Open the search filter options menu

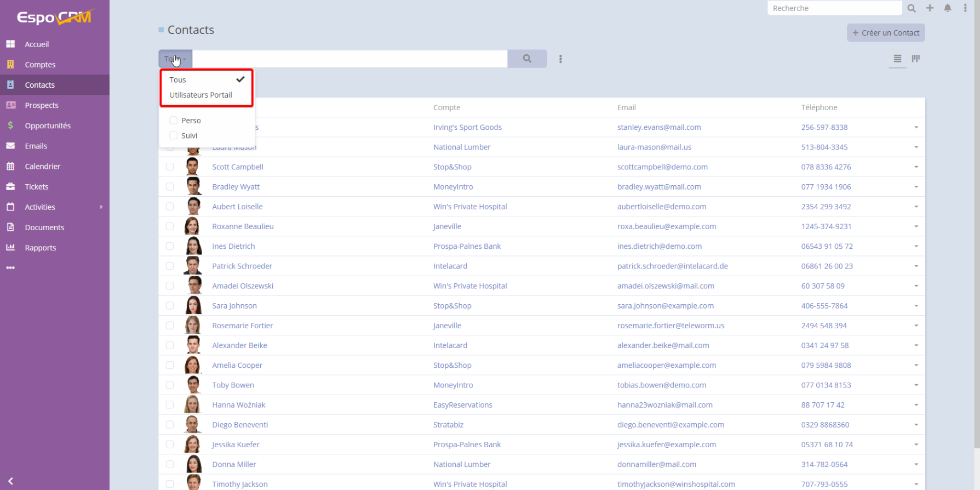pyautogui.click(x=560, y=59)
